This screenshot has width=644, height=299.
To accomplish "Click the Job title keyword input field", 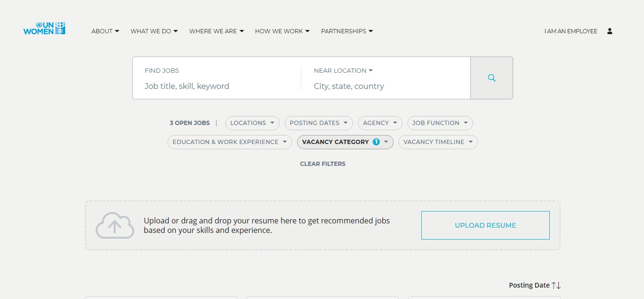I will click(x=217, y=86).
